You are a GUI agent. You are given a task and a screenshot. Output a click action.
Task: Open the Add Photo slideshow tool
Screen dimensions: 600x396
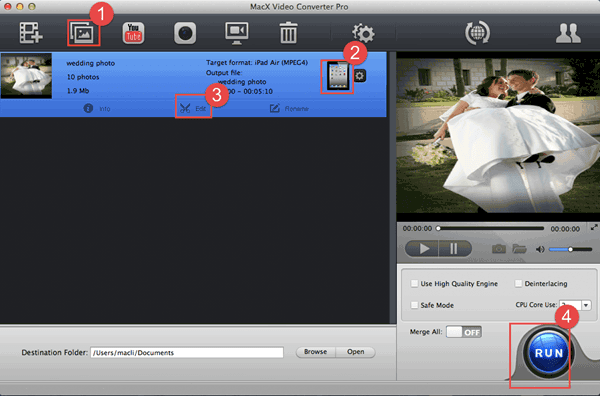click(83, 34)
